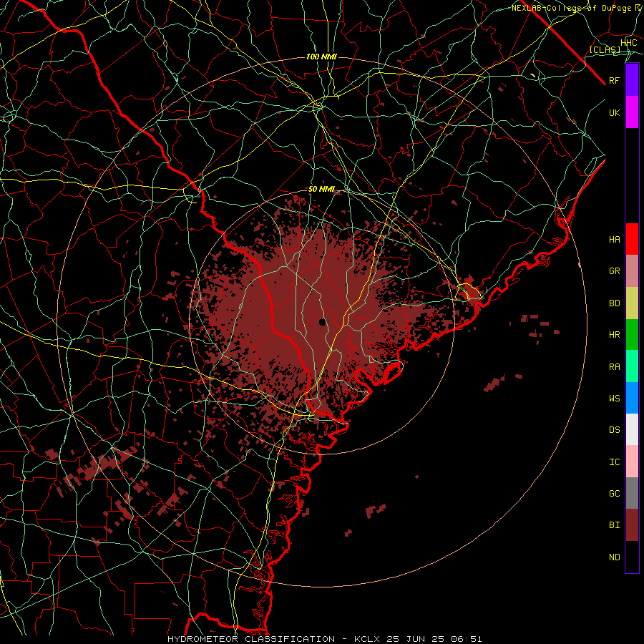
Task: Click the RF legend label
Action: (615, 80)
